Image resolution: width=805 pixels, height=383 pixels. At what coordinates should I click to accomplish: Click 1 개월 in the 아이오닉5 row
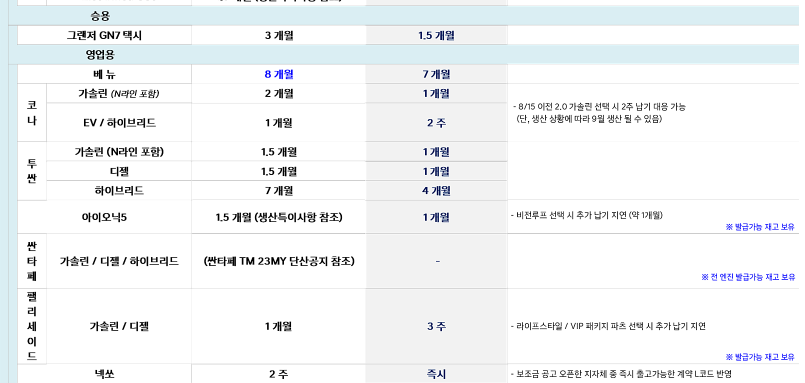[x=436, y=217]
